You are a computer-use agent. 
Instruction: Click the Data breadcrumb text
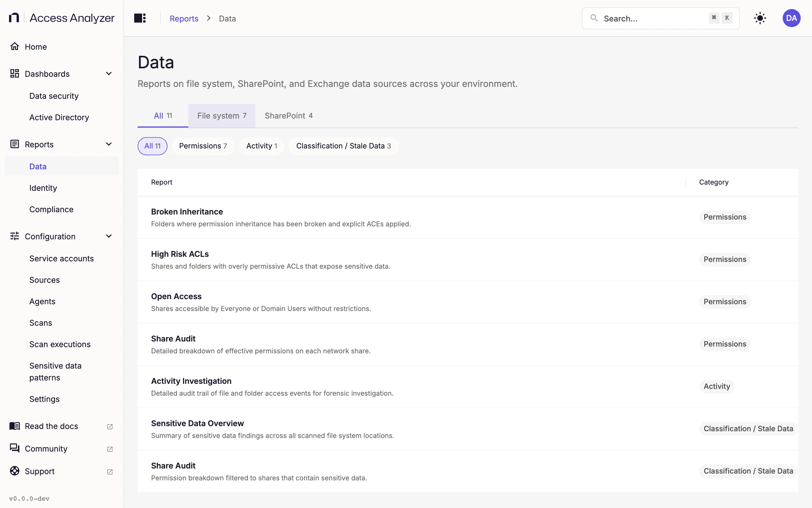(x=227, y=18)
